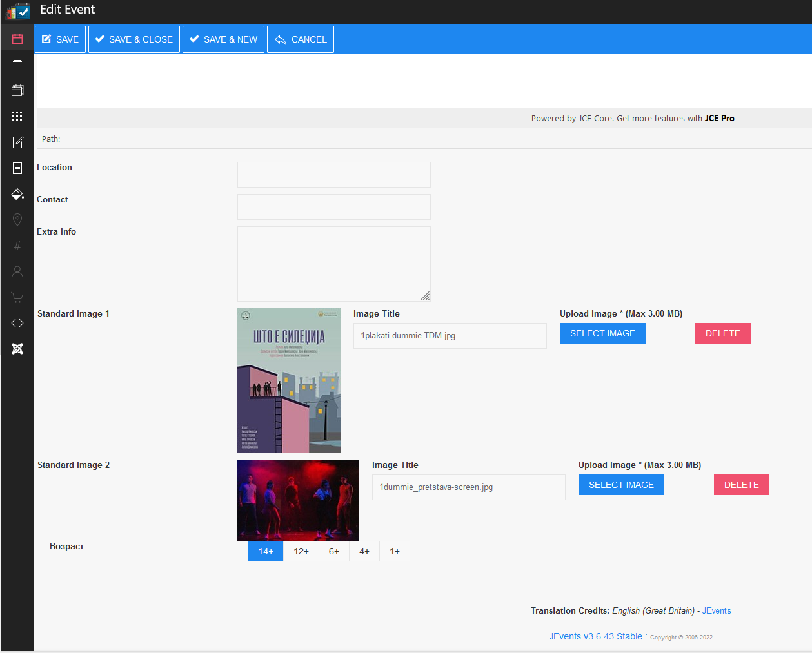812x653 pixels.
Task: Select the 6+ age option
Action: tap(334, 551)
